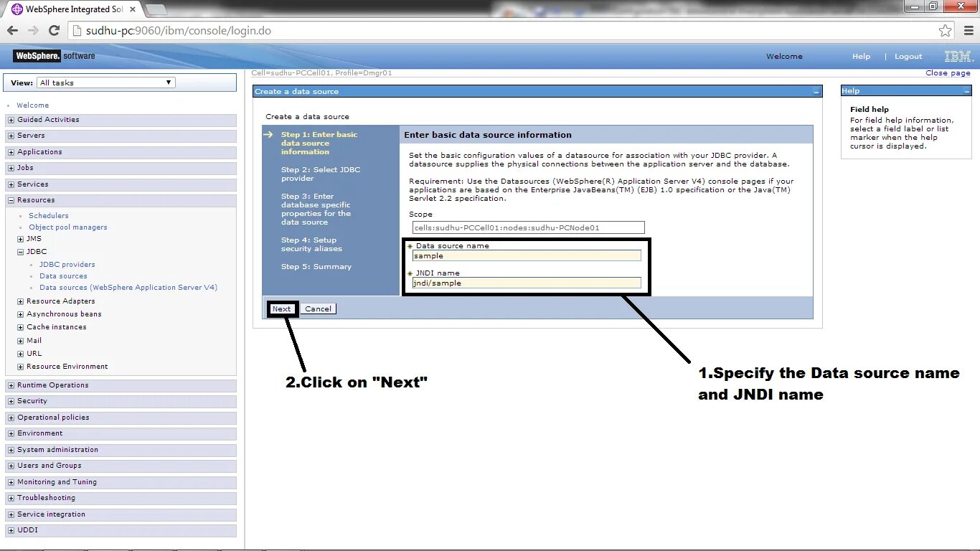Expand the Mail node
Screen dimensions: 980x551
click(x=20, y=341)
